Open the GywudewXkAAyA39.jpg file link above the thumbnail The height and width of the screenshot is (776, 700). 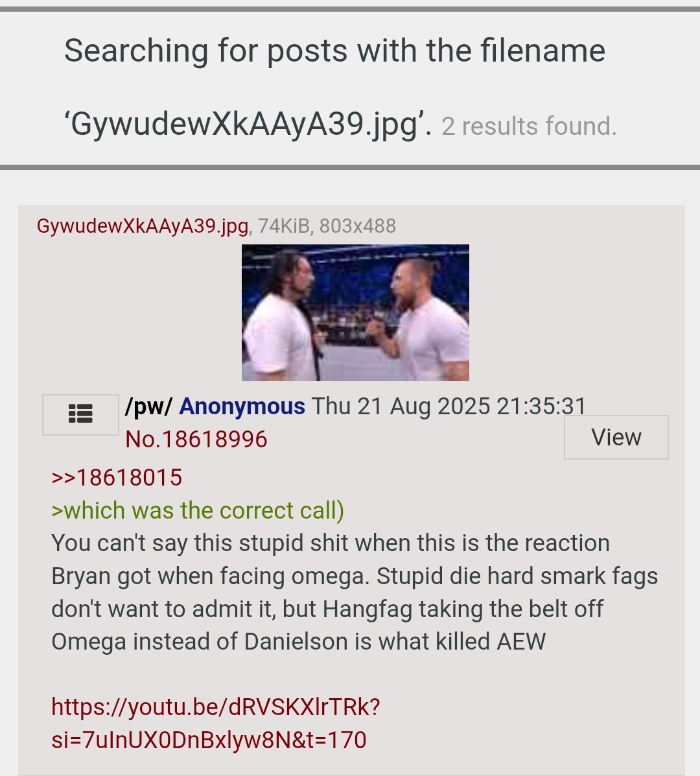coord(143,226)
